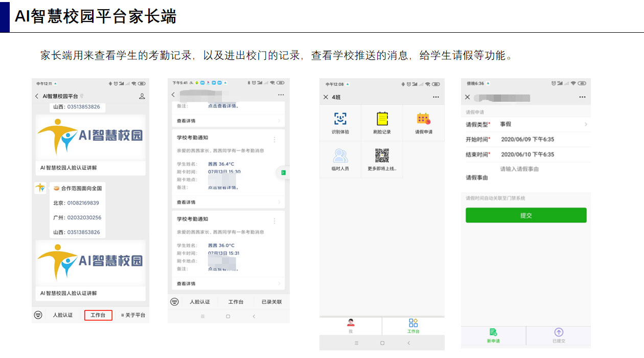
Task: Switch to the 已提交 tab
Action: click(558, 335)
